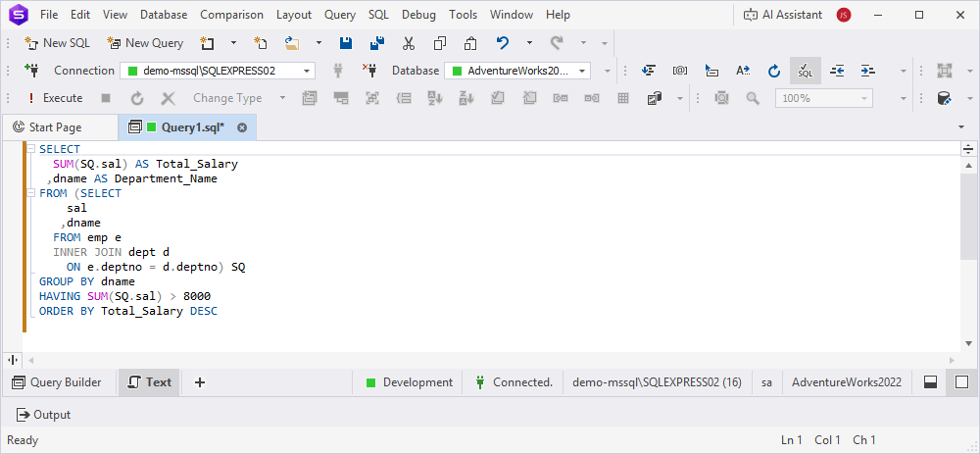This screenshot has width=980, height=454.
Task: Expand the Open file dropdown arrow
Action: click(319, 43)
